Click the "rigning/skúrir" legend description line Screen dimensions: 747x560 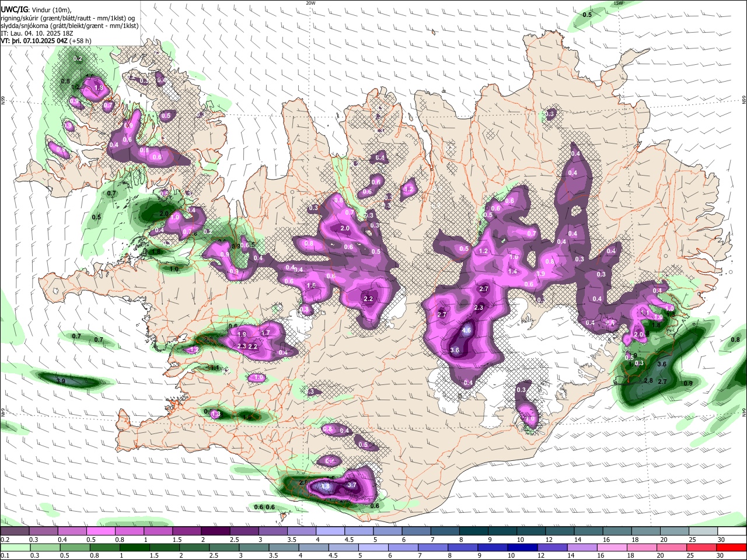[68, 17]
